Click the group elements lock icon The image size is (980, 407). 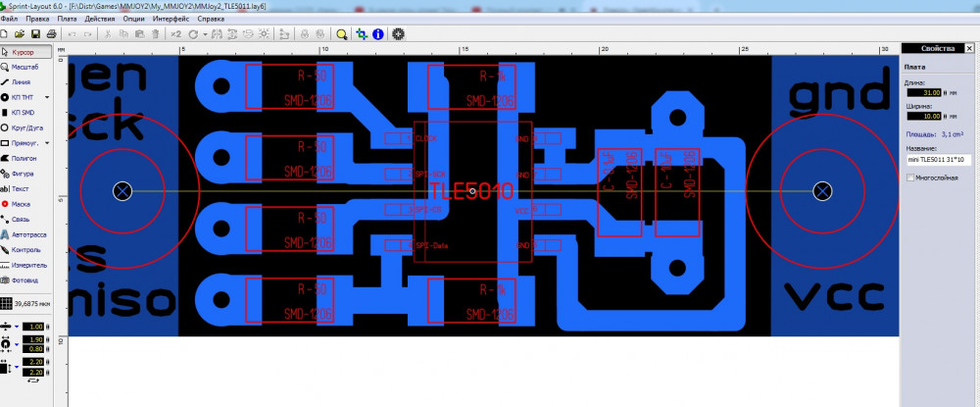[x=305, y=34]
